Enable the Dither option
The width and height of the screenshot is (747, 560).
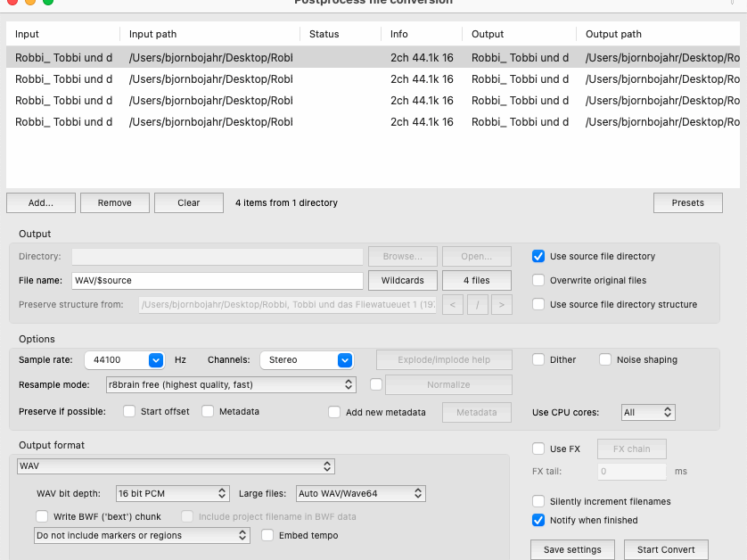click(538, 359)
